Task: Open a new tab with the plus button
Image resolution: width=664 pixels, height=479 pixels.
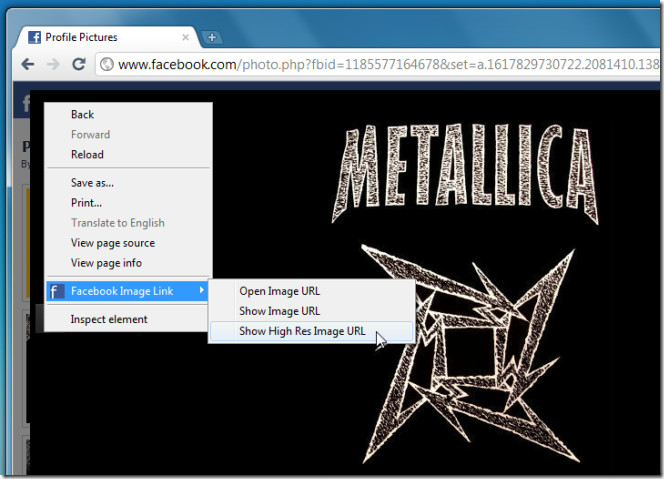Action: tap(212, 38)
